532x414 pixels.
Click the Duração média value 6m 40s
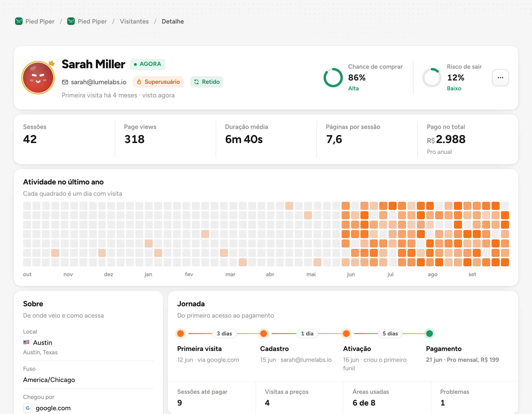pos(244,139)
